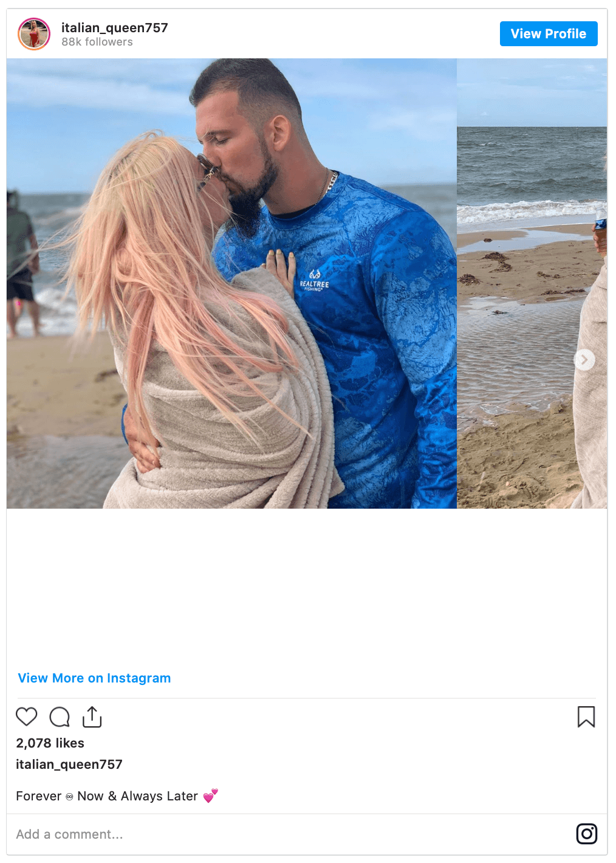
Task: Like the post with the heart icon
Action: pyautogui.click(x=27, y=717)
